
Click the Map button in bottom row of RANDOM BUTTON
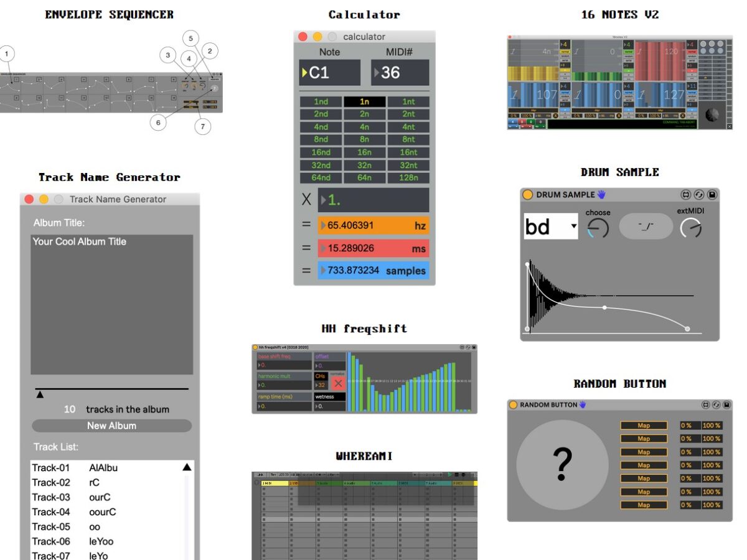[x=644, y=505]
